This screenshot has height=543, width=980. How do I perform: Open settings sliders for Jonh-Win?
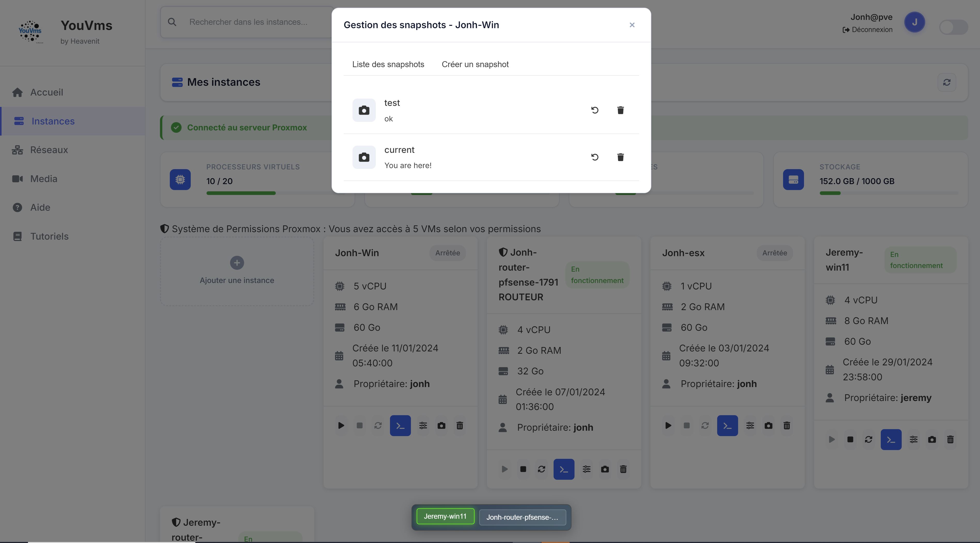coord(423,426)
